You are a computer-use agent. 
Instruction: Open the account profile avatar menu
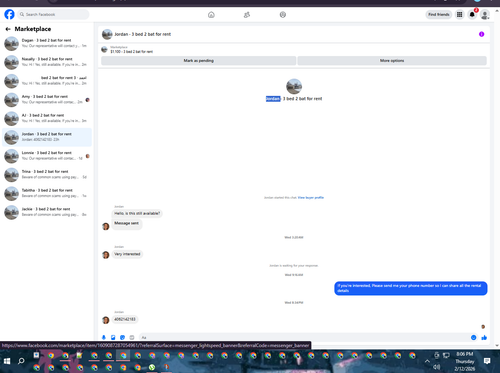[485, 14]
